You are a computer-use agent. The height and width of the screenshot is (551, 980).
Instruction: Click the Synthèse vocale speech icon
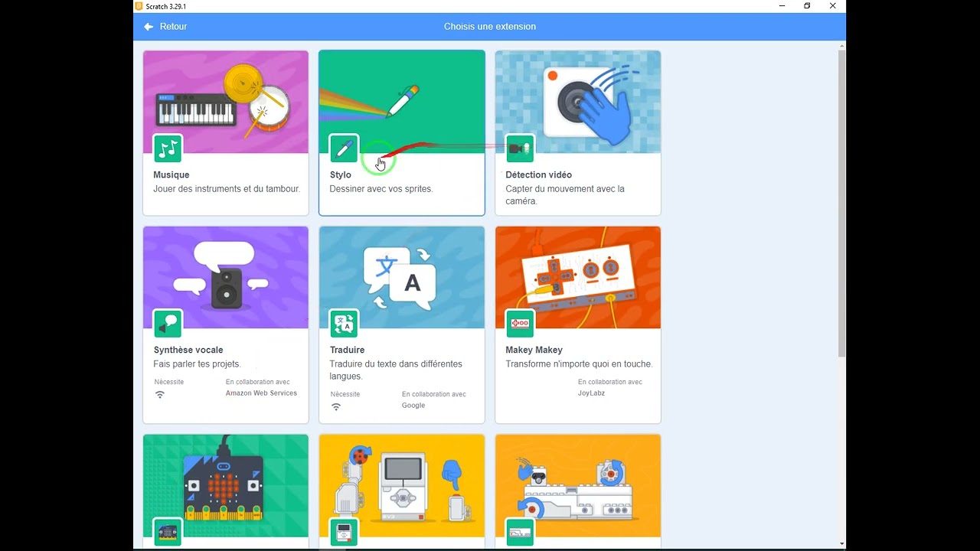pyautogui.click(x=168, y=323)
